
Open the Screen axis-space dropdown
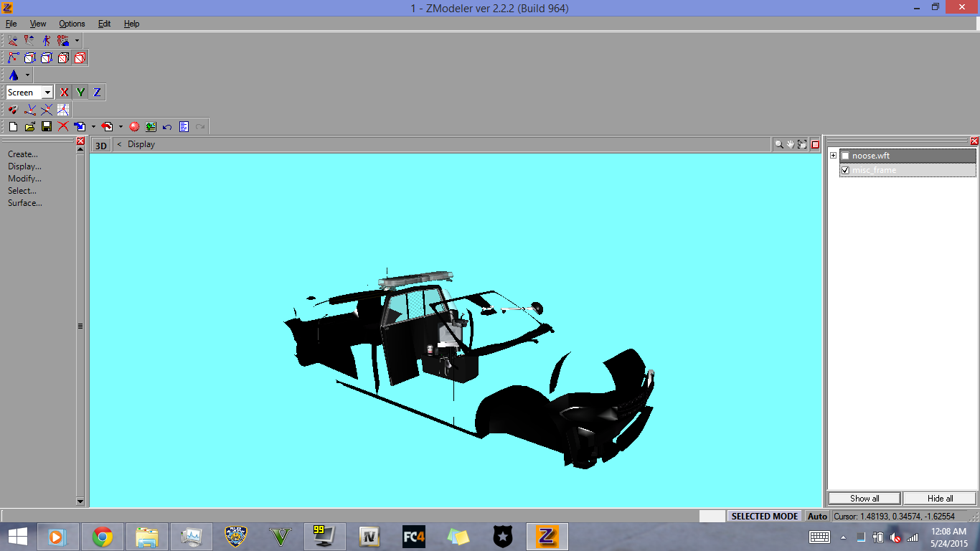tap(47, 93)
